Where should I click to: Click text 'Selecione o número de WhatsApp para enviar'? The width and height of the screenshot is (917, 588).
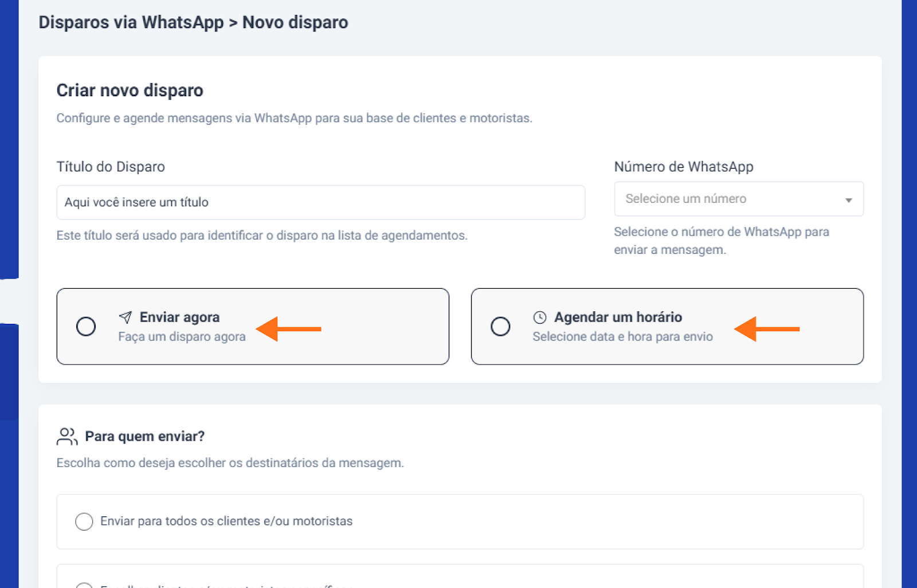(722, 241)
